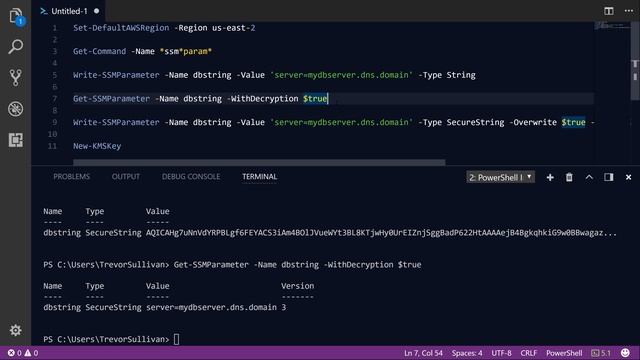Create a new terminal
The height and width of the screenshot is (360, 640).
[550, 177]
